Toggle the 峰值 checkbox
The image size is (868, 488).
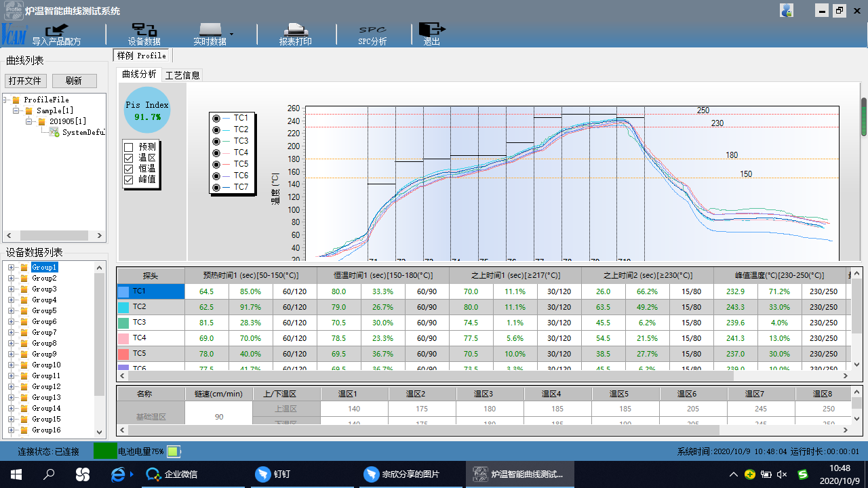coord(128,180)
